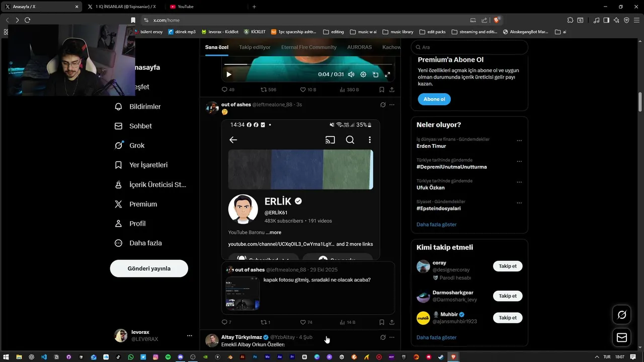Open more options on Altay Türkyılmaz post
Image resolution: width=644 pixels, height=362 pixels.
[x=392, y=337]
